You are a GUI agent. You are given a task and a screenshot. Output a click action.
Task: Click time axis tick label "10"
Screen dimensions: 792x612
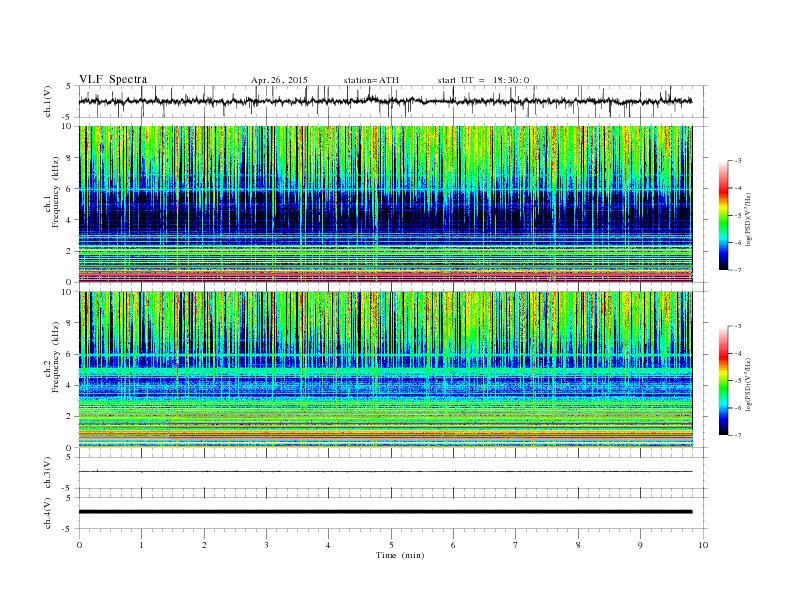click(703, 545)
